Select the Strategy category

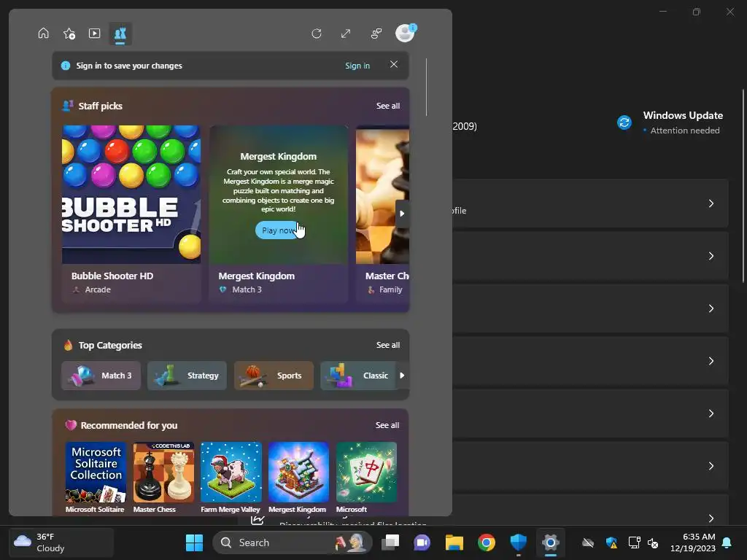tap(187, 376)
